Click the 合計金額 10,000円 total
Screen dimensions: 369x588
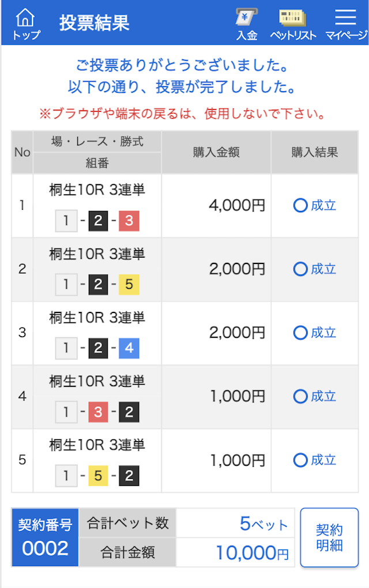click(253, 552)
